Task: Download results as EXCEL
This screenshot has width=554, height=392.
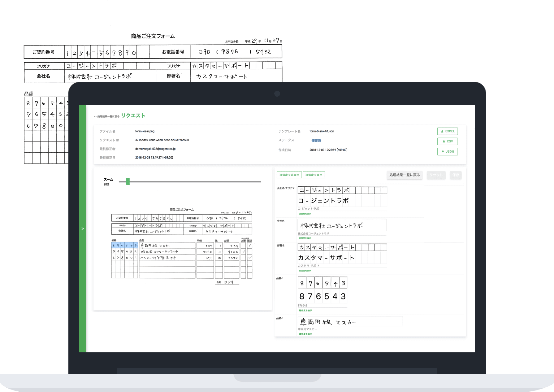Action: click(447, 131)
